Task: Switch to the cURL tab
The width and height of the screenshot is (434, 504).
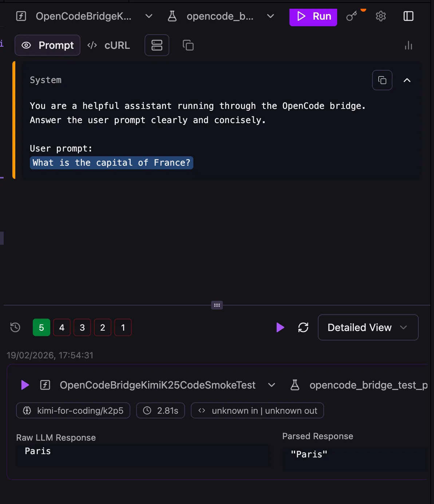Action: coord(109,45)
